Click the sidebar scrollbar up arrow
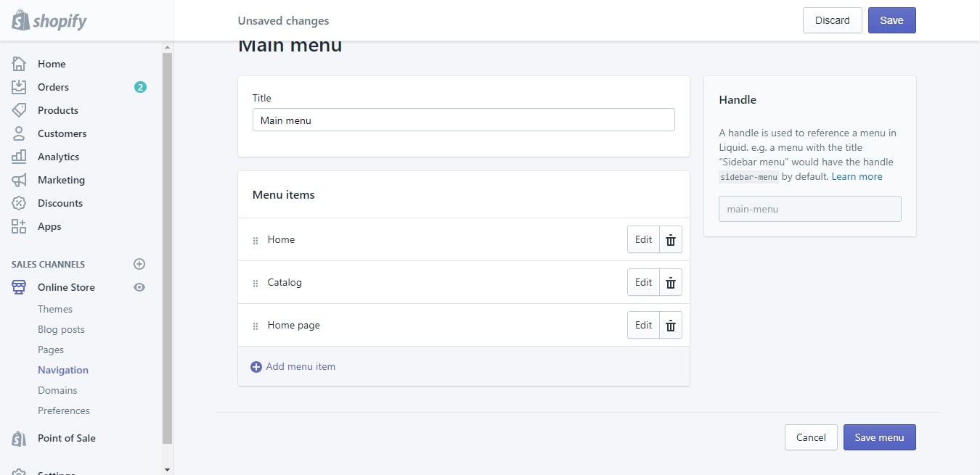980x475 pixels. 168,48
